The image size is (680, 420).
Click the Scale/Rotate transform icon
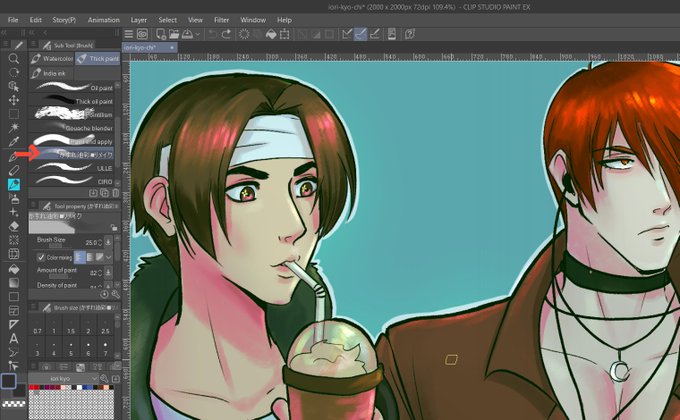(x=284, y=34)
